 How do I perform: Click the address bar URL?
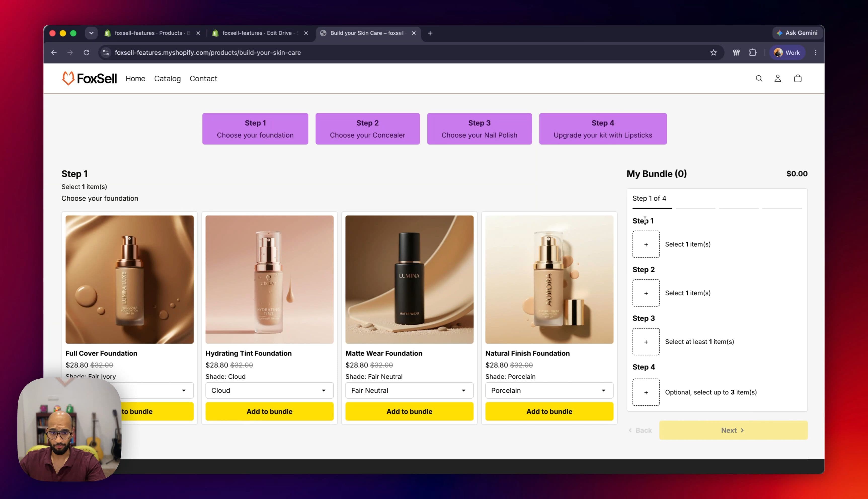pyautogui.click(x=208, y=52)
